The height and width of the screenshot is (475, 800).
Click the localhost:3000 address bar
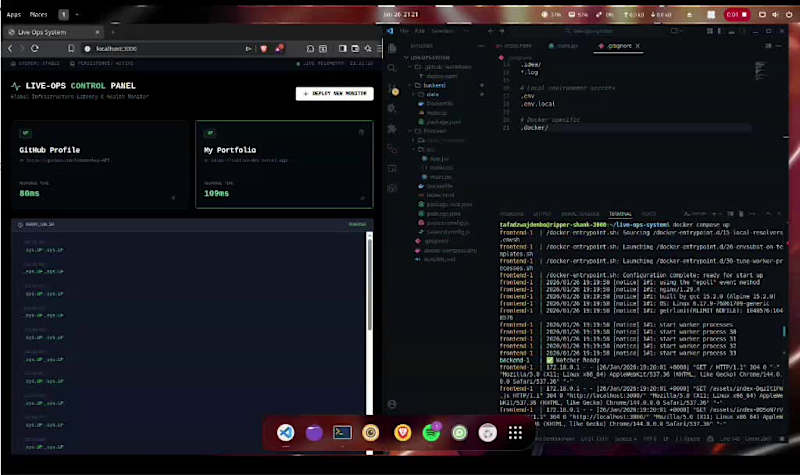(163, 48)
